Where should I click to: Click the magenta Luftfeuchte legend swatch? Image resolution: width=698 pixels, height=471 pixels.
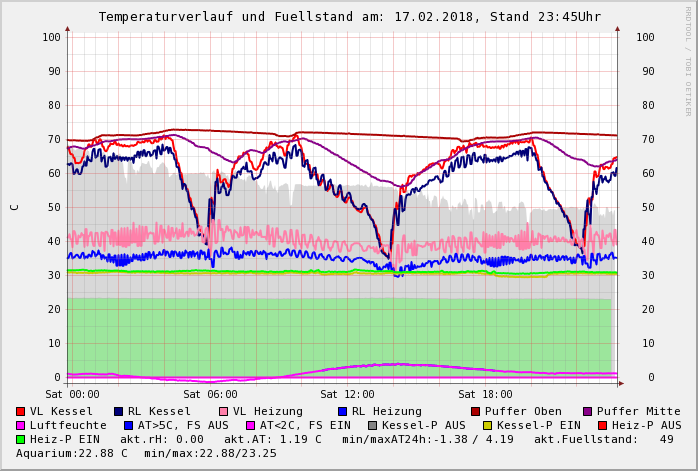coord(20,425)
